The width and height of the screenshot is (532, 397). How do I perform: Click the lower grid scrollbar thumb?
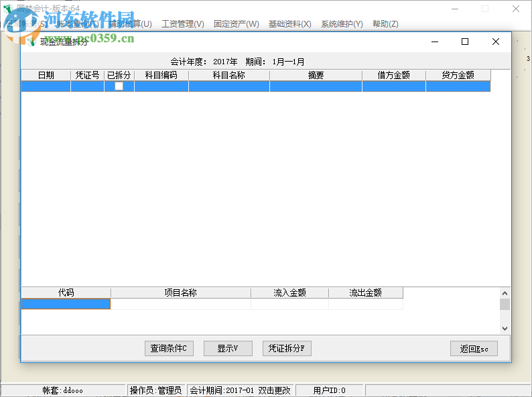(505, 304)
